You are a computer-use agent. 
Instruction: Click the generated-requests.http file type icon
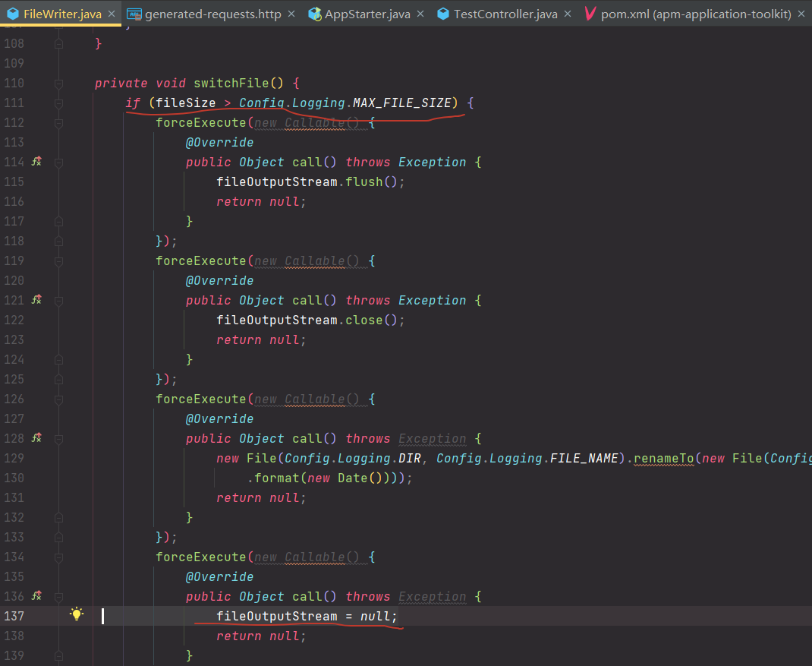[134, 14]
